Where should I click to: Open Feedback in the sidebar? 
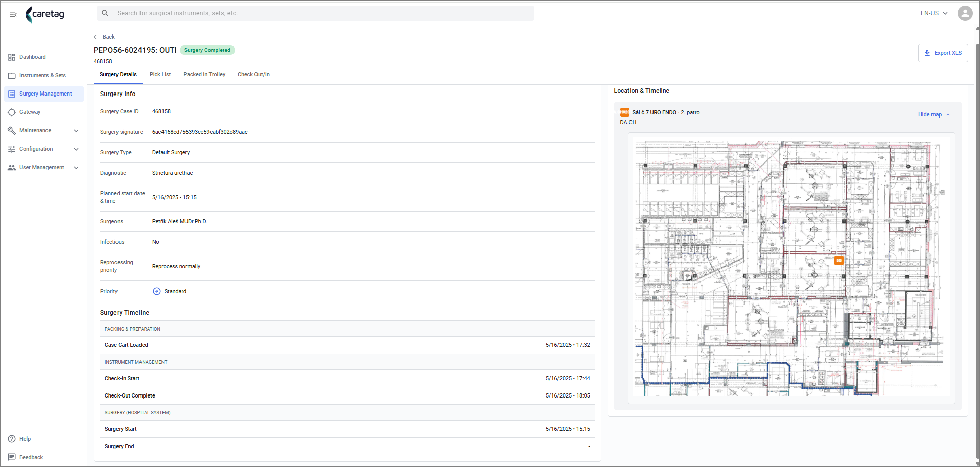click(31, 457)
